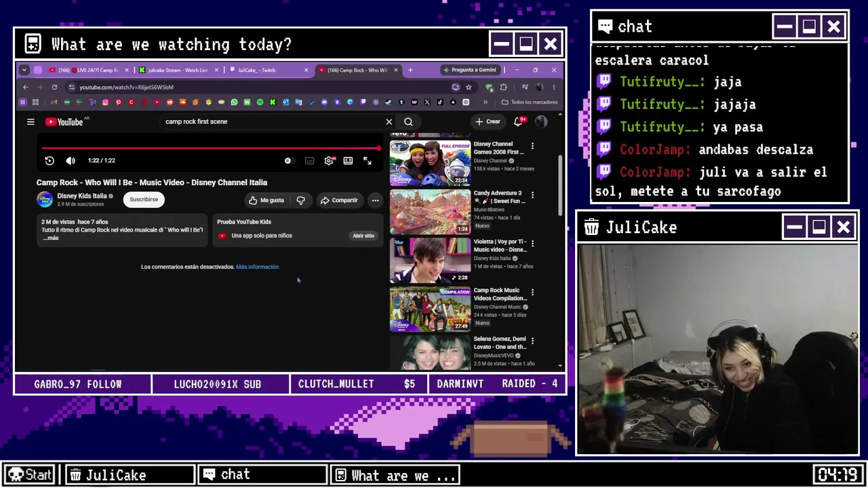Image resolution: width=868 pixels, height=488 pixels.
Task: Switch to the JuliCake_ Twitch tab
Action: pyautogui.click(x=269, y=70)
